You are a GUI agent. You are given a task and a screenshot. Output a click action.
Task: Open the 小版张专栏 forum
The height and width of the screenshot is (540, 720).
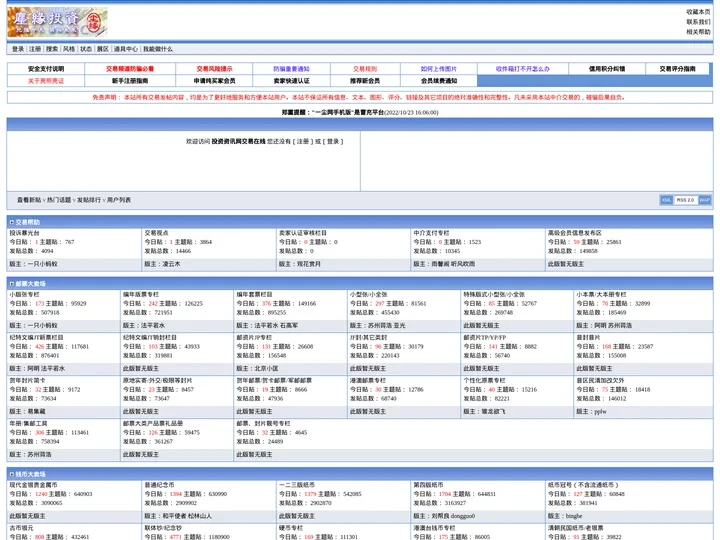click(24, 294)
